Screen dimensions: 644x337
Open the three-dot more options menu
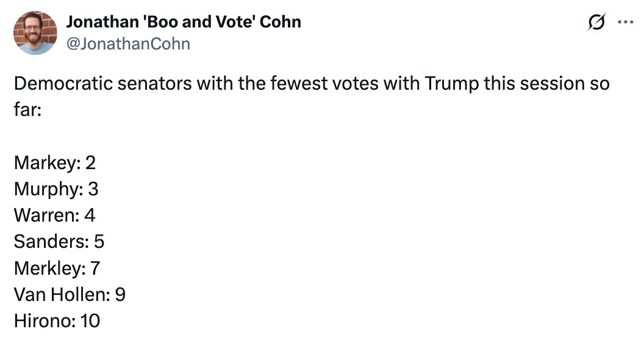626,23
